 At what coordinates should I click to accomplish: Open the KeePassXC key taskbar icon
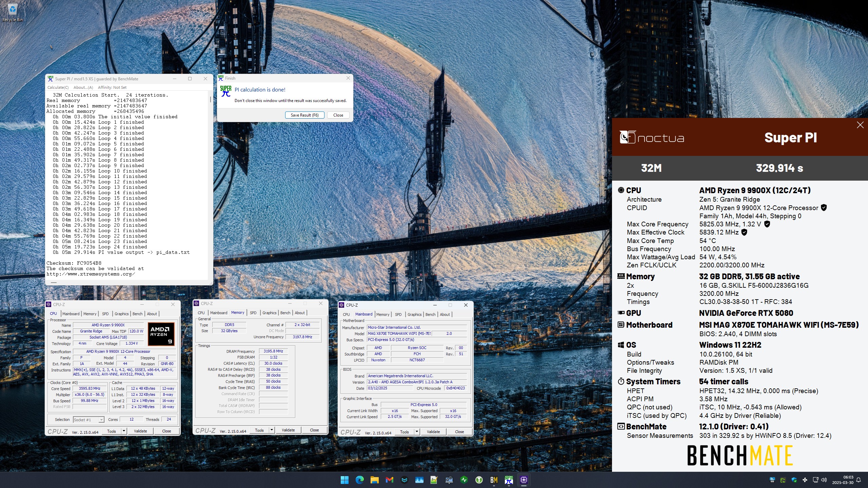point(479,480)
